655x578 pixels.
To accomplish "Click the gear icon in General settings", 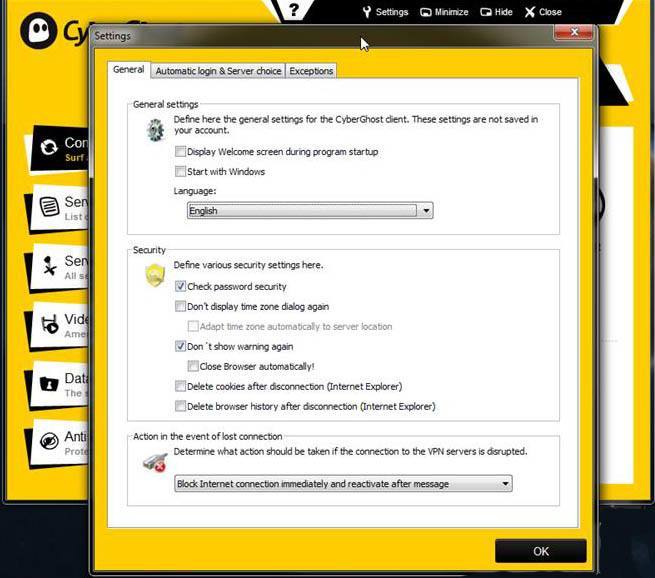I will pyautogui.click(x=156, y=130).
